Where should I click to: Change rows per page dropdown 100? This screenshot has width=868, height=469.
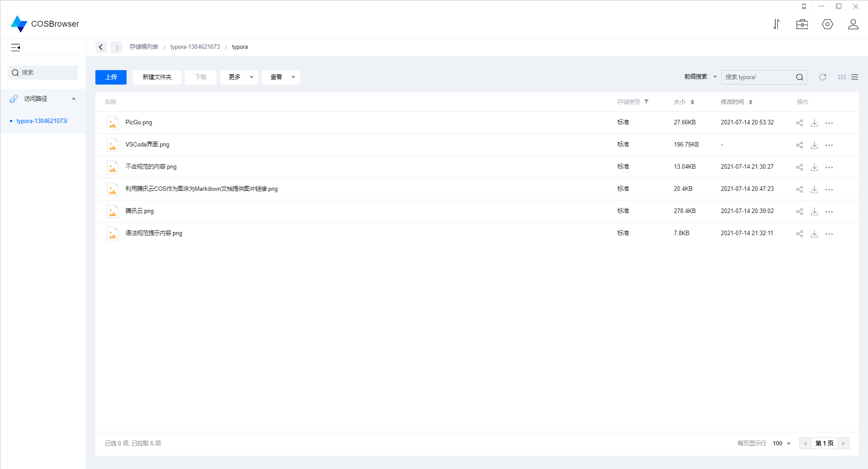782,444
